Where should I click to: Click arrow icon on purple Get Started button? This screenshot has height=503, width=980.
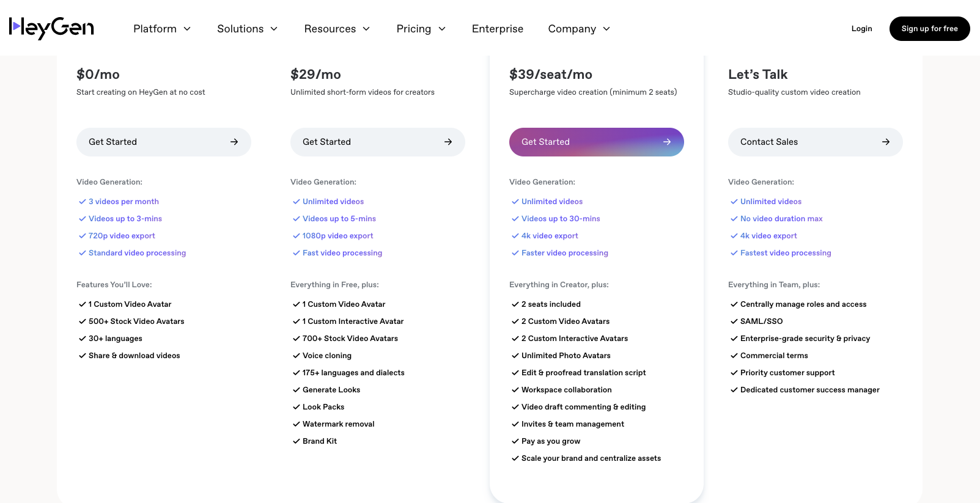(x=667, y=142)
